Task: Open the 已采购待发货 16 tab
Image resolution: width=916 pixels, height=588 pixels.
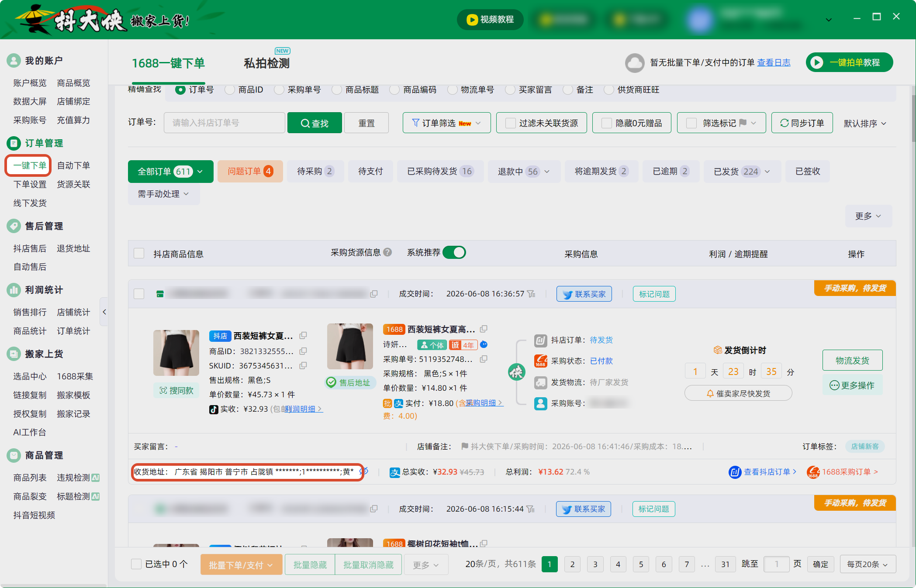Action: (440, 171)
